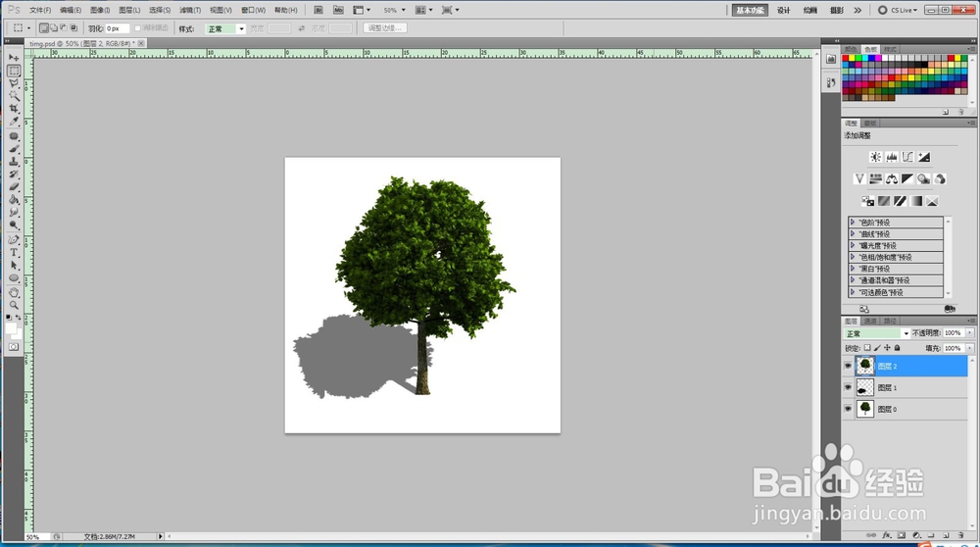Add a Vibrance adjustment

(858, 179)
